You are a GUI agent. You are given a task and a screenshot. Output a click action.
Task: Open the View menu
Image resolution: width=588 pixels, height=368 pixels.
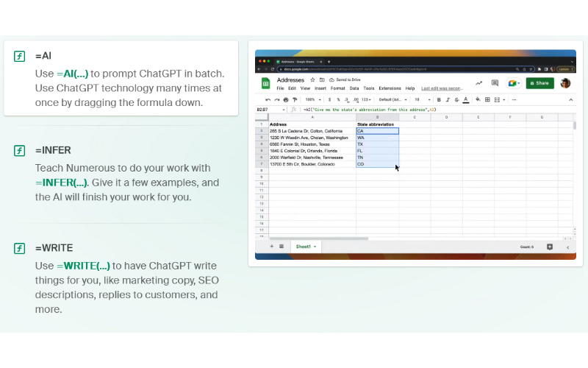(305, 88)
